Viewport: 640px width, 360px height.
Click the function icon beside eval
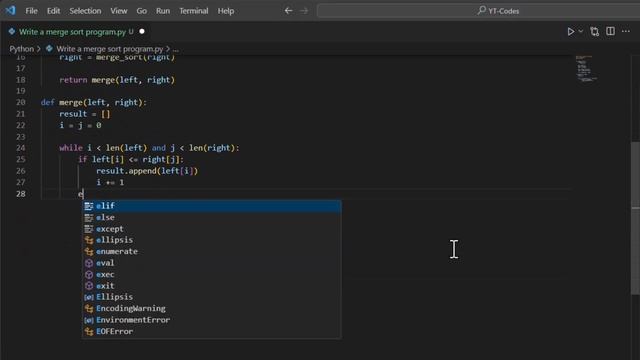(x=89, y=263)
